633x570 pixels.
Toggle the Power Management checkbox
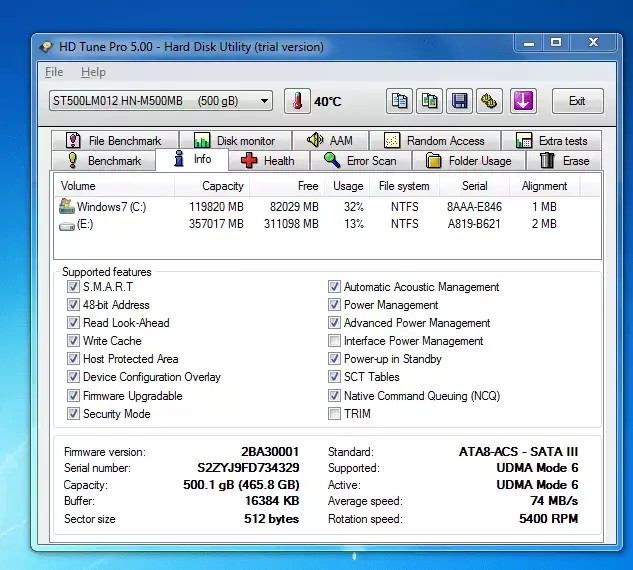pyautogui.click(x=334, y=304)
